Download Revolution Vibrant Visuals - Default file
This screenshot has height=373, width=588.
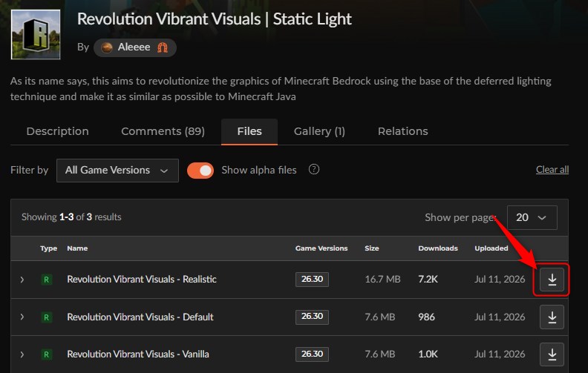coord(552,317)
